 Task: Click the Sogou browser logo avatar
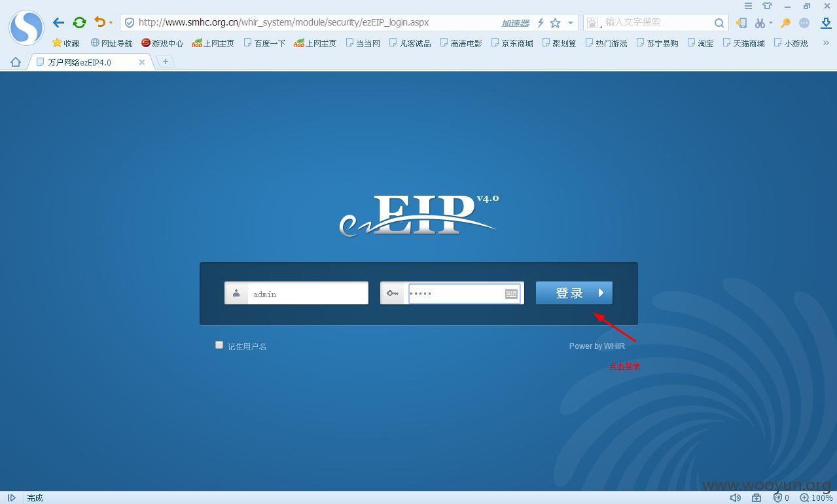click(26, 27)
